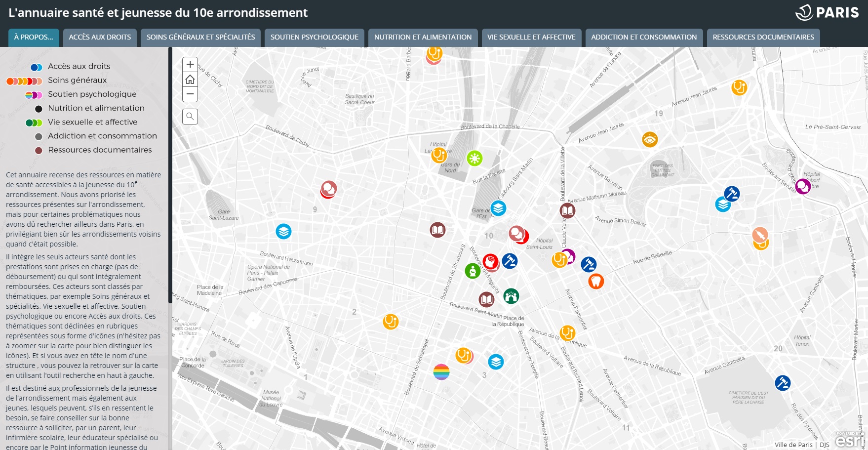868x450 pixels.
Task: Reset map to the default home extent
Action: pyautogui.click(x=190, y=80)
